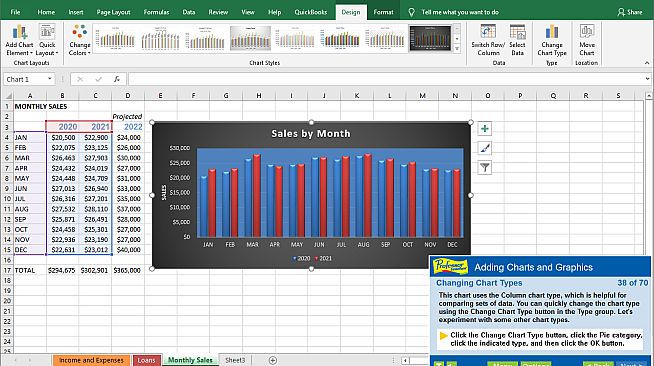This screenshot has height=366, width=654.
Task: Click the formula cancel X icon
Action: pos(80,79)
